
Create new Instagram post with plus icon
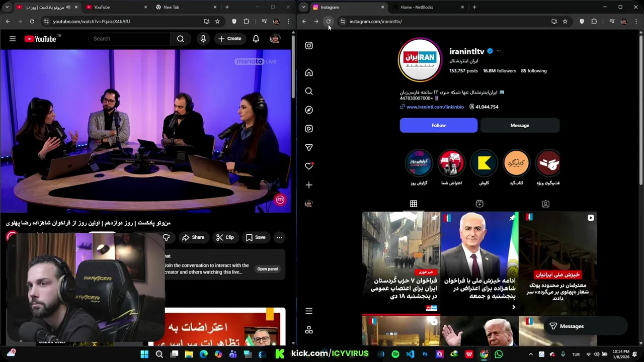(309, 185)
